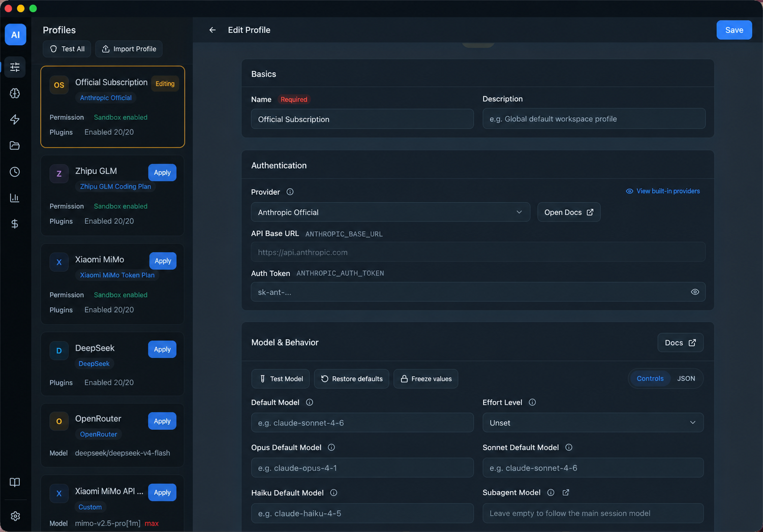Screen dimensions: 763x532
Task: Click Restore defaults button
Action: click(x=352, y=379)
